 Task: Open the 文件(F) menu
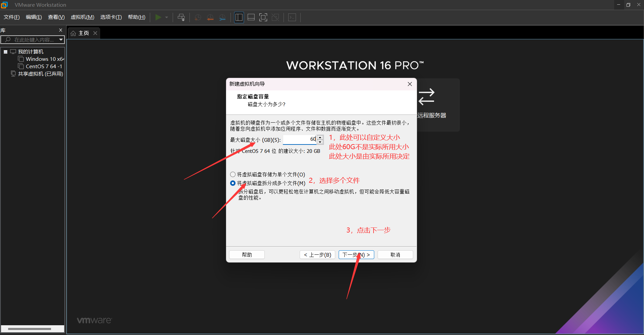(12, 17)
